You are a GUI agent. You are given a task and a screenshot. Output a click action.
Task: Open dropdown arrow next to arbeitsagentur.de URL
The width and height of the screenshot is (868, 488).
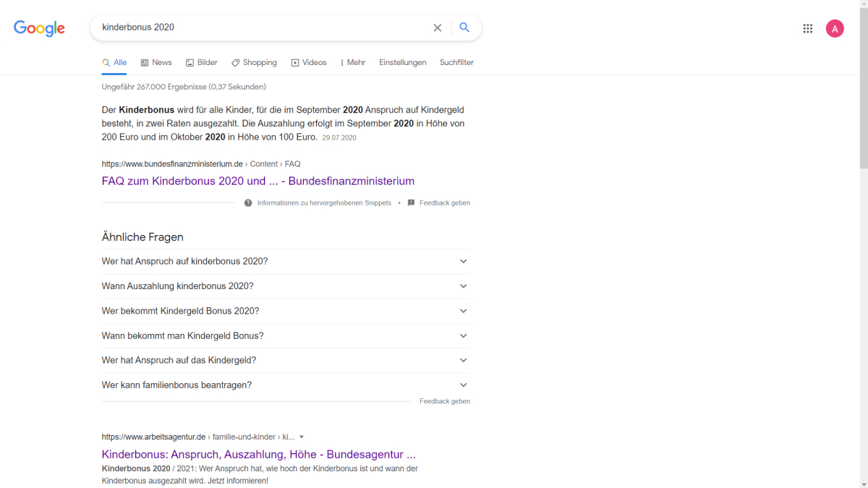pos(302,437)
